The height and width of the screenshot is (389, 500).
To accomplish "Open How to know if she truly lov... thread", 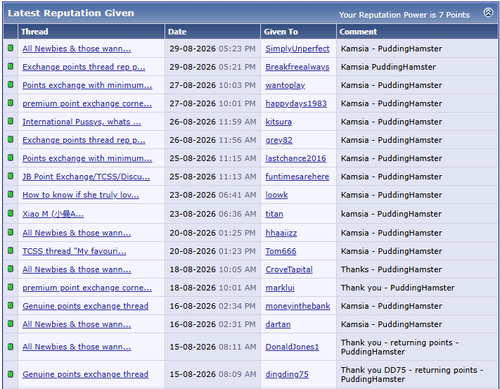I will point(81,195).
